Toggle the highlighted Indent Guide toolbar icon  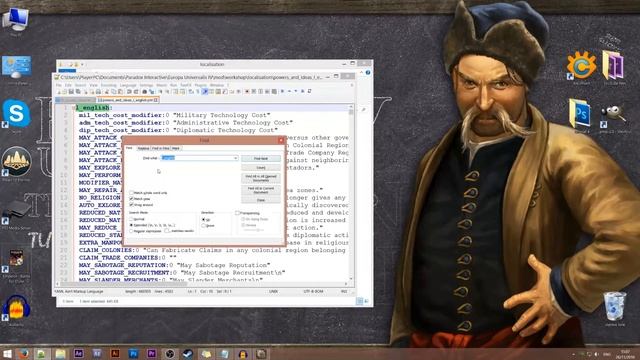point(205,91)
